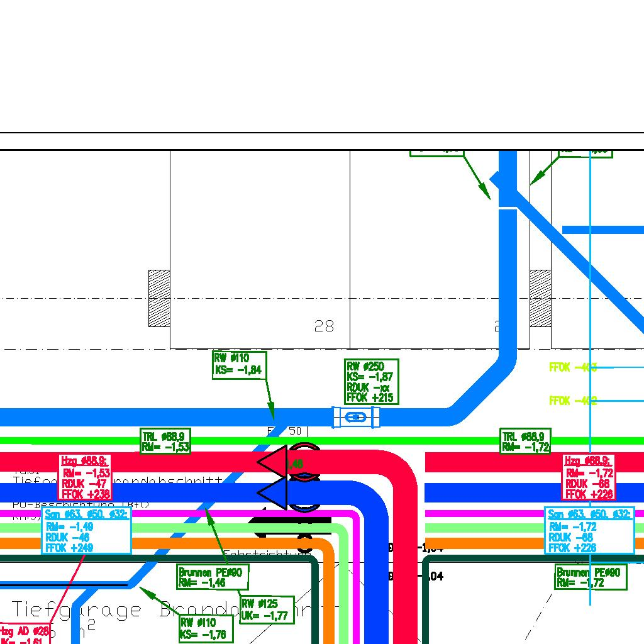Select the red Hzg label with RM= -1,53
The height and width of the screenshot is (644, 644).
86,477
